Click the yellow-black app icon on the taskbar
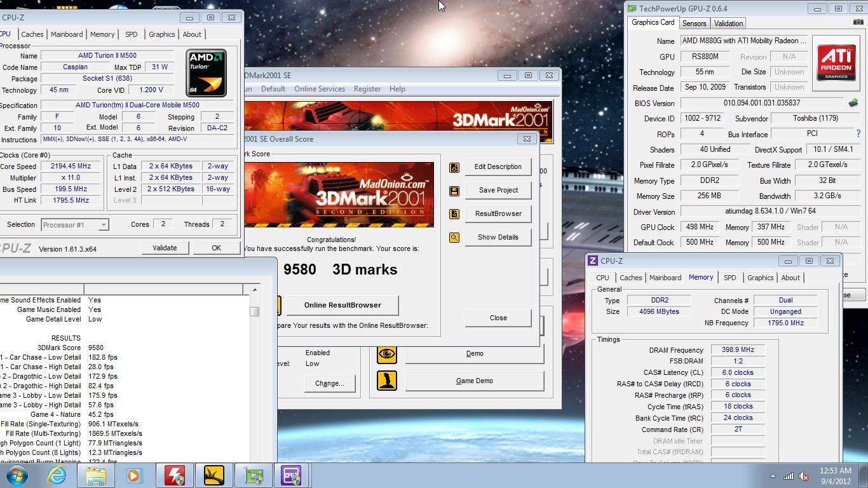This screenshot has height=488, width=868. coord(214,475)
